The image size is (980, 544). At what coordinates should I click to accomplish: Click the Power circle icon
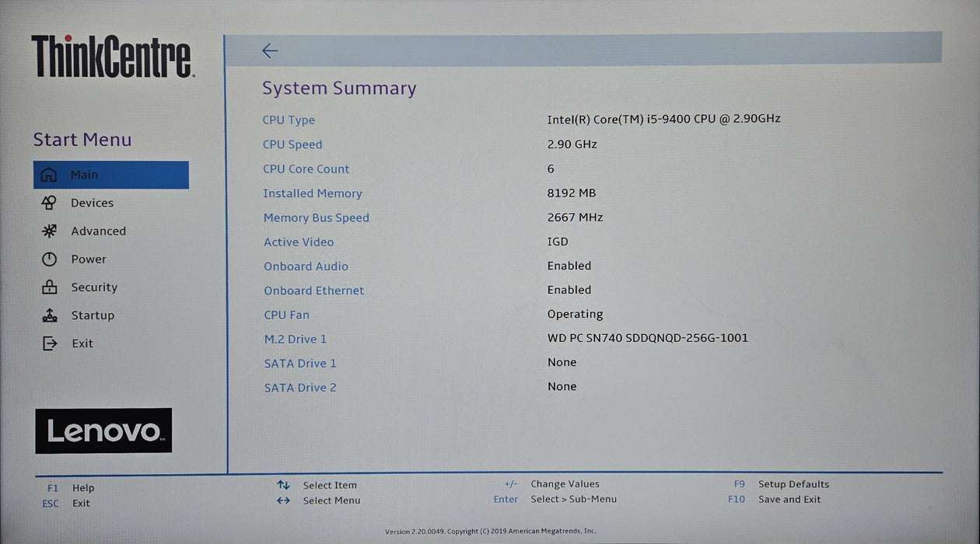coord(49,259)
